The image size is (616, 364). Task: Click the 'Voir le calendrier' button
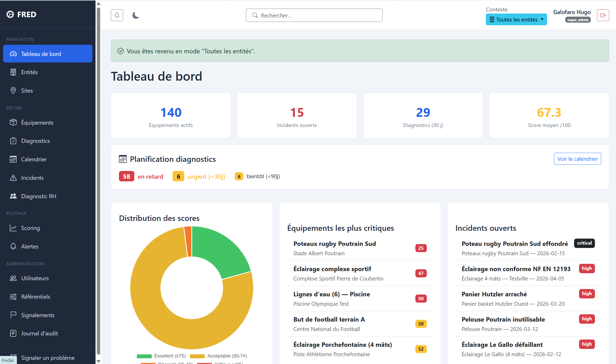point(577,159)
